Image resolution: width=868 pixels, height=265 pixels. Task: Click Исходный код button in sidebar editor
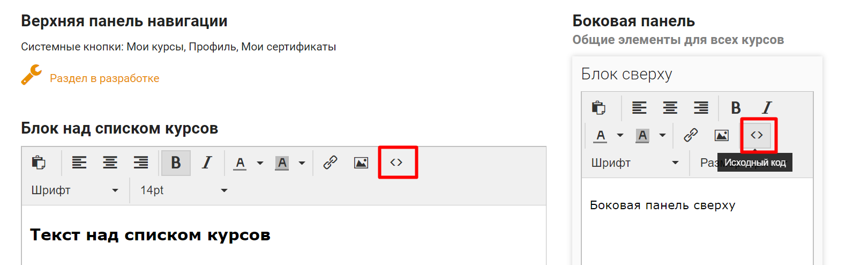point(757,135)
